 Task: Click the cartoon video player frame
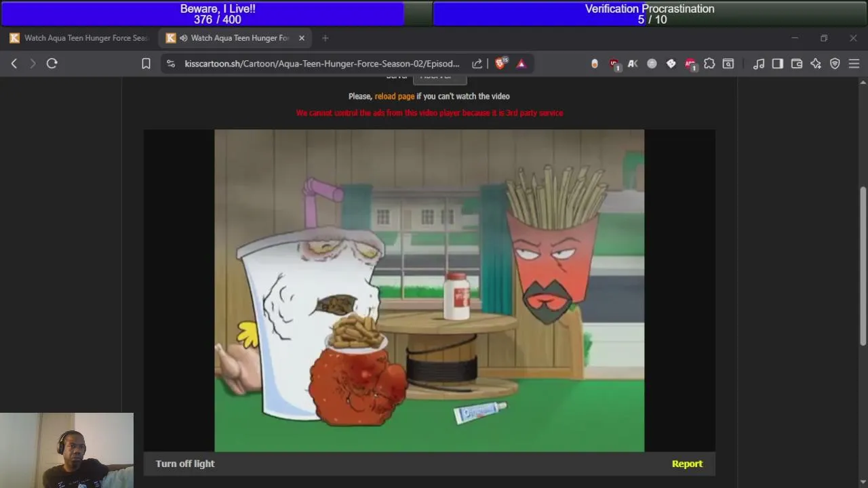(429, 290)
